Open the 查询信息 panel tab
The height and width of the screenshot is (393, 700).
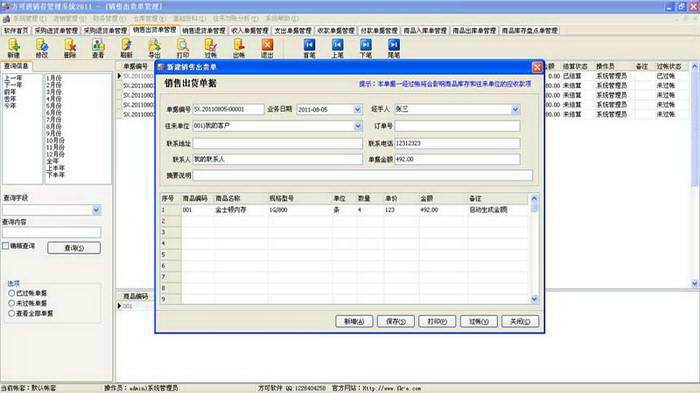click(17, 66)
